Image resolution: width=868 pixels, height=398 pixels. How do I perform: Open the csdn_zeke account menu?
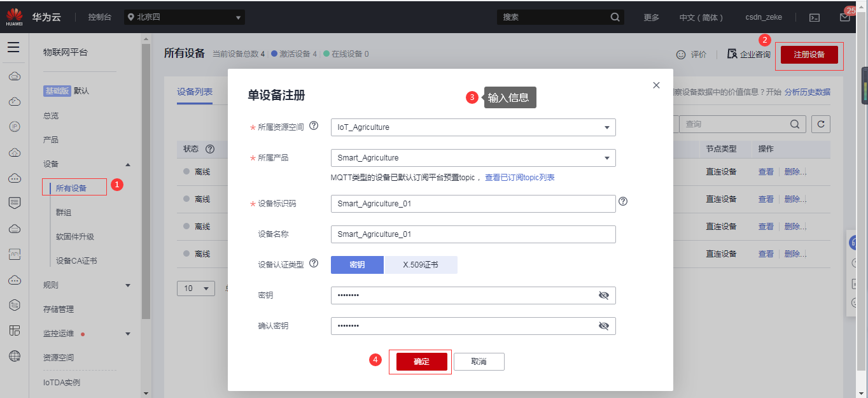(764, 17)
